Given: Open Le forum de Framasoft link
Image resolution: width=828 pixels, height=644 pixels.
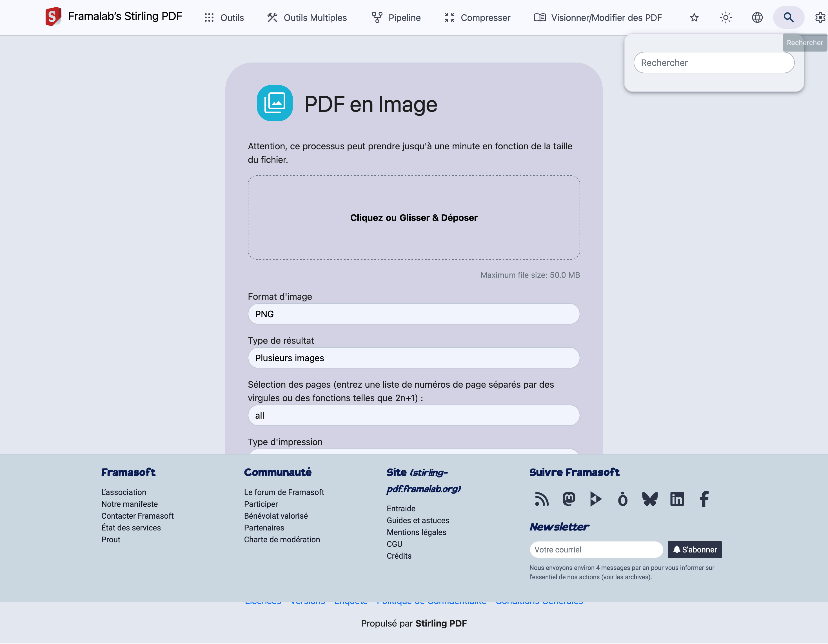Looking at the screenshot, I should [x=284, y=492].
